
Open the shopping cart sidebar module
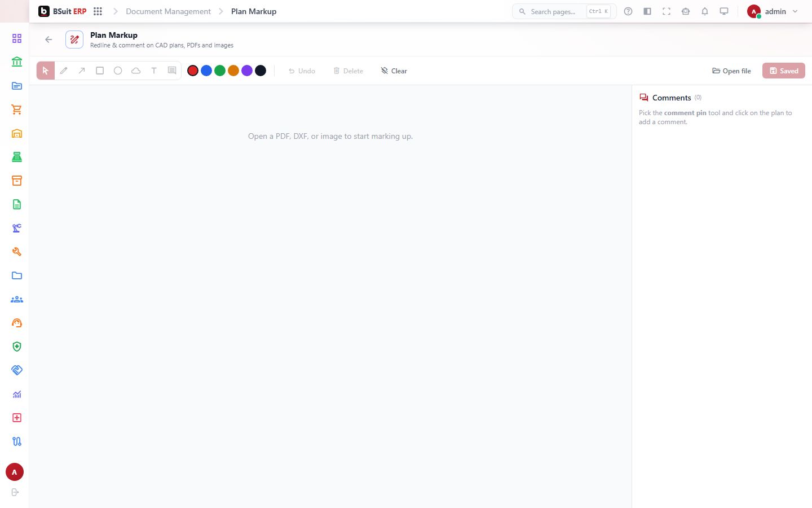tap(17, 110)
